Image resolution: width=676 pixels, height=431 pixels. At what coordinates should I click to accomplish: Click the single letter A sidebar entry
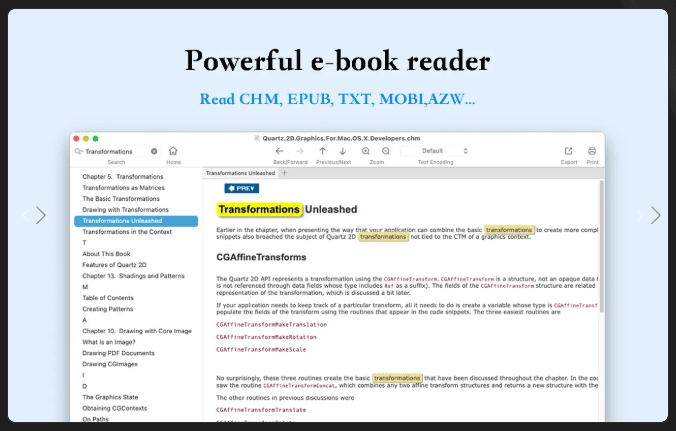point(84,320)
